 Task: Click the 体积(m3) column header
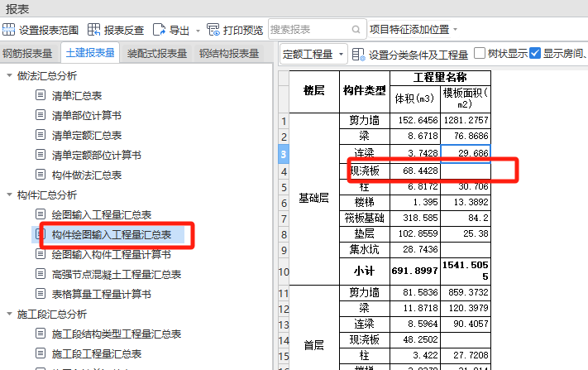[415, 99]
